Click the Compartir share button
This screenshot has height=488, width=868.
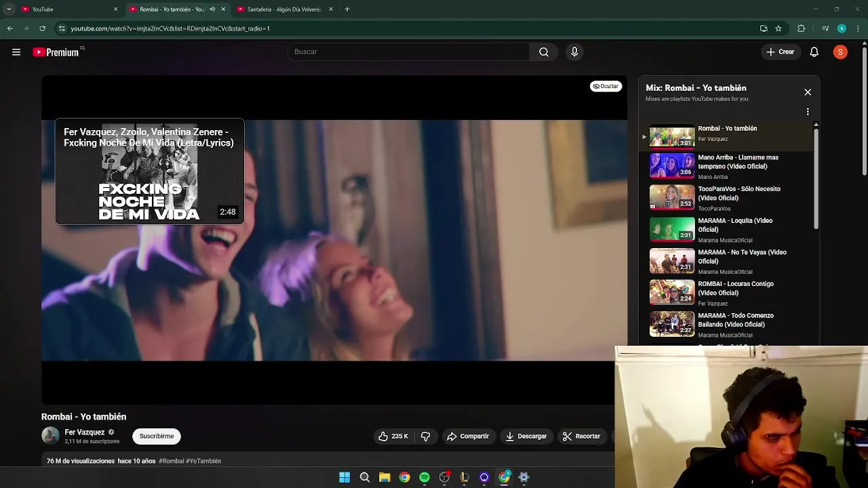tap(468, 436)
